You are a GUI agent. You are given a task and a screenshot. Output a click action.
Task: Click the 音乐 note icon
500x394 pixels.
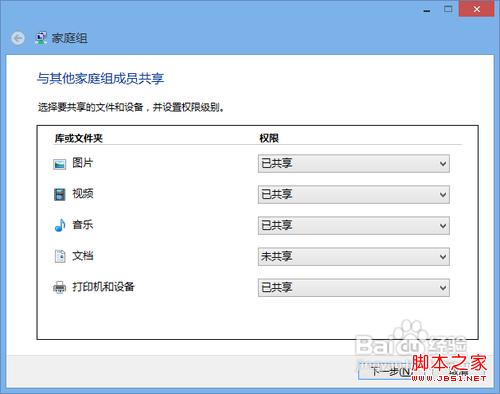(x=60, y=225)
